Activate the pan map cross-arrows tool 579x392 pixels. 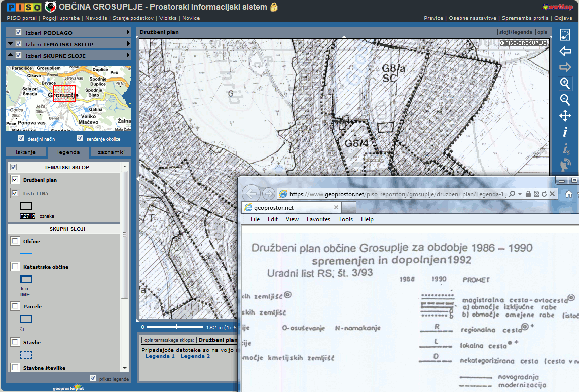pos(565,116)
